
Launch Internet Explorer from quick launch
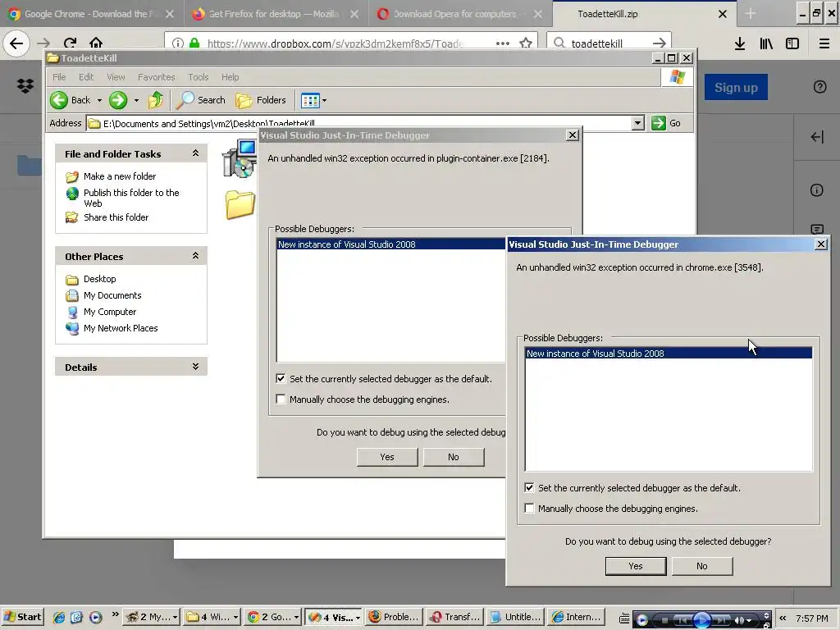(59, 617)
